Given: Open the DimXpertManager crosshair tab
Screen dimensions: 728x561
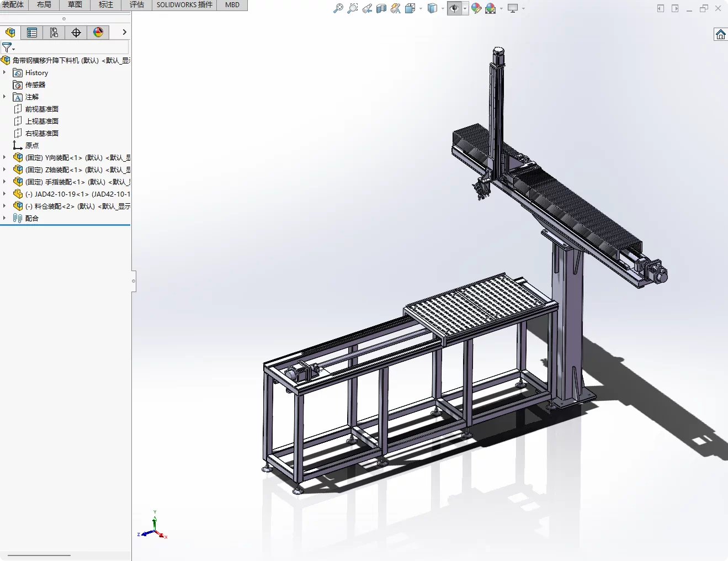Looking at the screenshot, I should (76, 33).
